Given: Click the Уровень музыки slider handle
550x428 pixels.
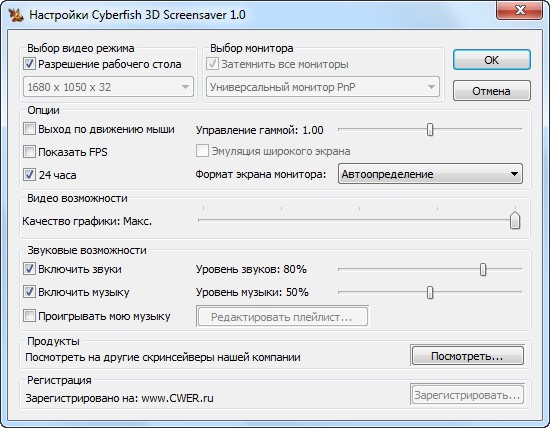Looking at the screenshot, I should click(430, 292).
